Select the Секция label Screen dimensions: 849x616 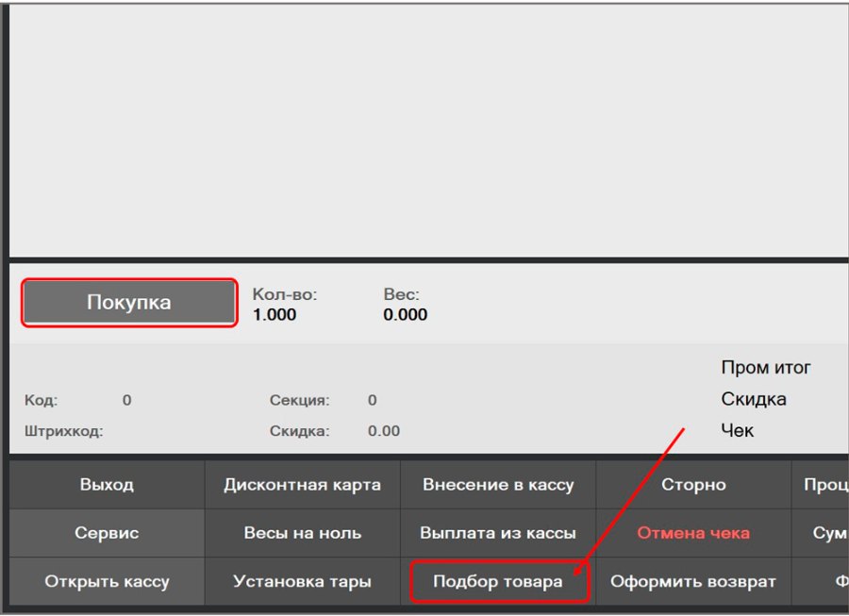pyautogui.click(x=299, y=400)
